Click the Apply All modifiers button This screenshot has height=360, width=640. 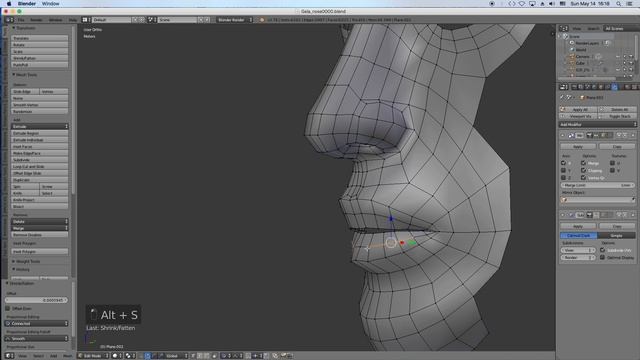(579, 109)
